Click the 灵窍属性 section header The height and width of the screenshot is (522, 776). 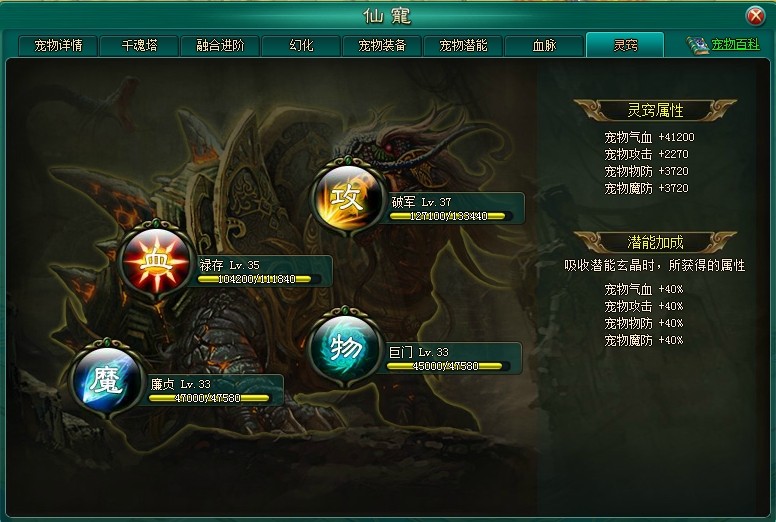tap(655, 110)
